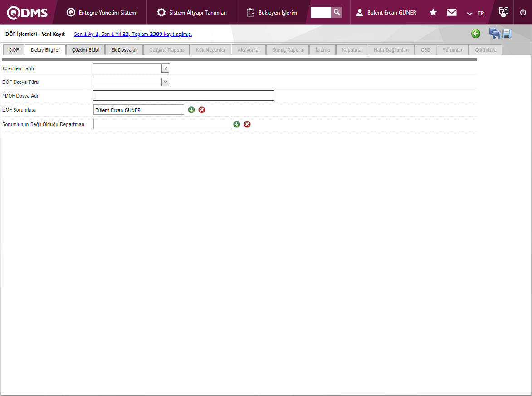The height and width of the screenshot is (396, 532).
Task: Clear department with red X icon
Action: (x=247, y=124)
